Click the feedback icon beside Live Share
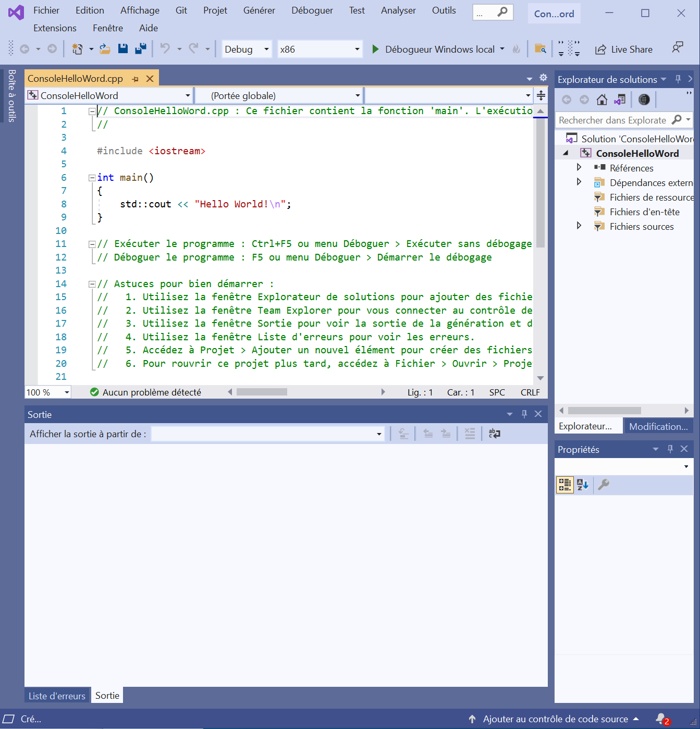Screen dimensions: 700x729 pyautogui.click(x=677, y=48)
